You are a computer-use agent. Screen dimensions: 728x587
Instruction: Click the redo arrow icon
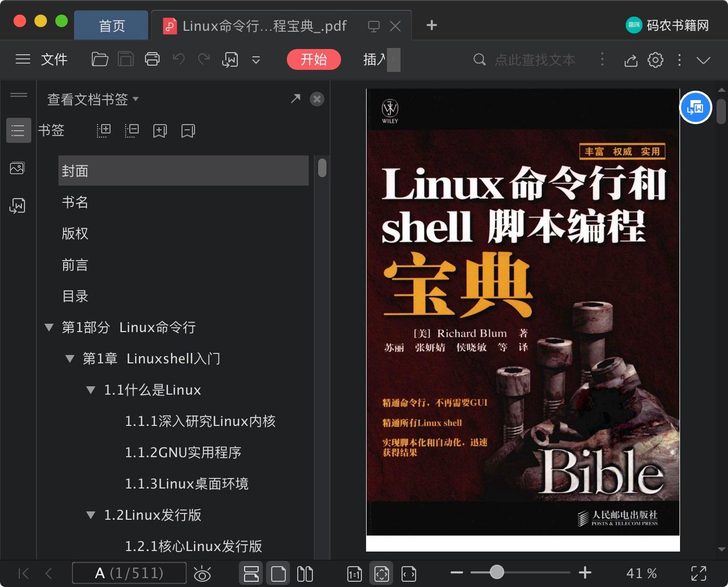point(204,59)
